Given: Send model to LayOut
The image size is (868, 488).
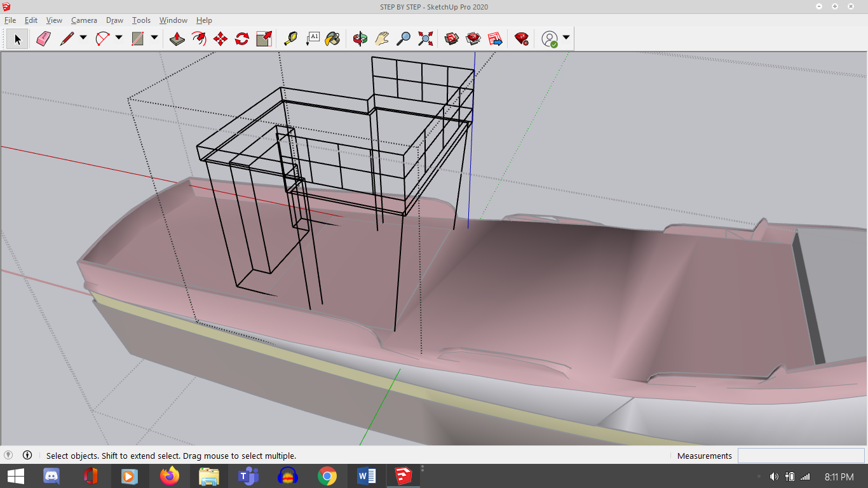Looking at the screenshot, I should point(495,39).
